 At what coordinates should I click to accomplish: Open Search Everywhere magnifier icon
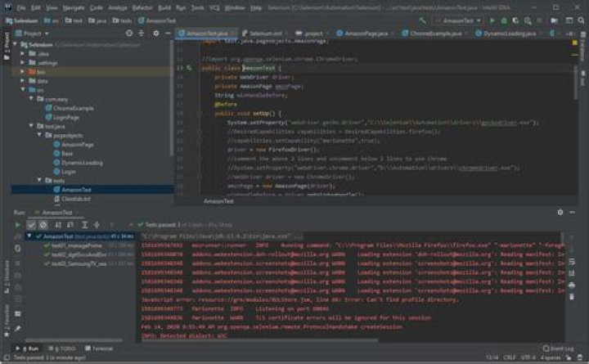click(x=581, y=20)
